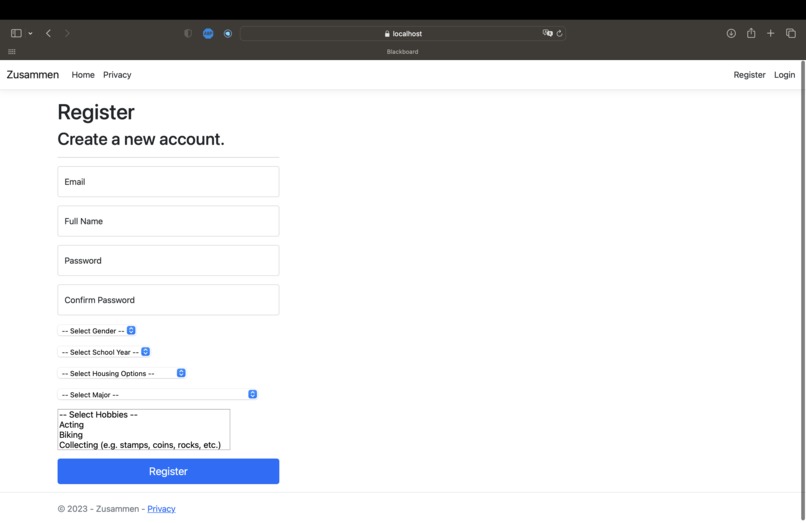Click the Zusammen brand link
This screenshot has height=523, width=806.
33,75
